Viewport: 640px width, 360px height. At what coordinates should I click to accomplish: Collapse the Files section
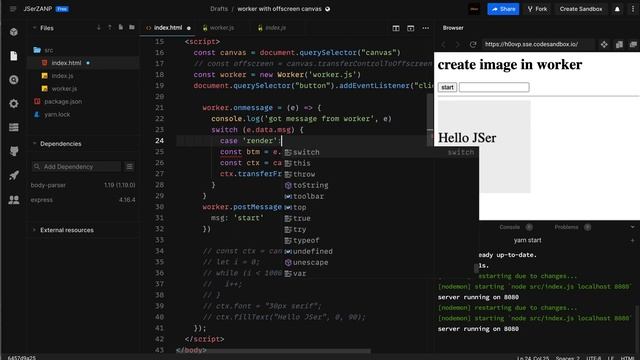34,28
